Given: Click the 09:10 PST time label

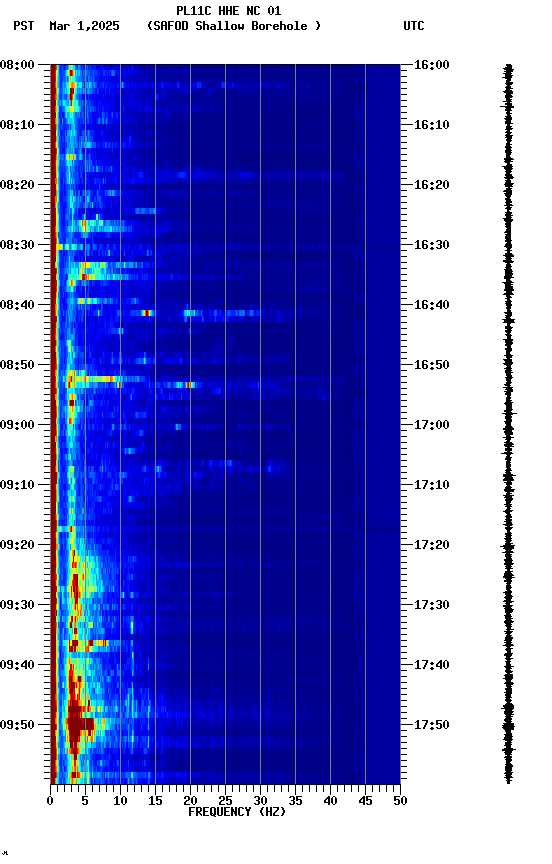Looking at the screenshot, I should [17, 485].
